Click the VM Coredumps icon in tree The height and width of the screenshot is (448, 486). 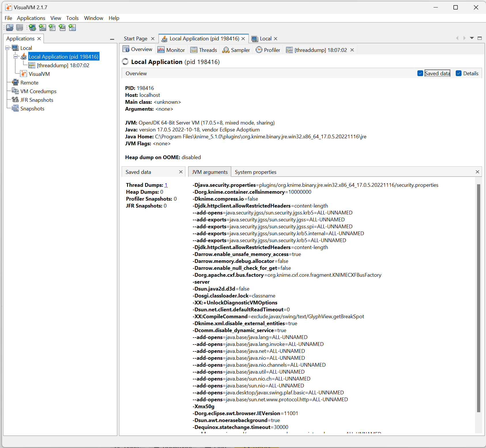[15, 91]
